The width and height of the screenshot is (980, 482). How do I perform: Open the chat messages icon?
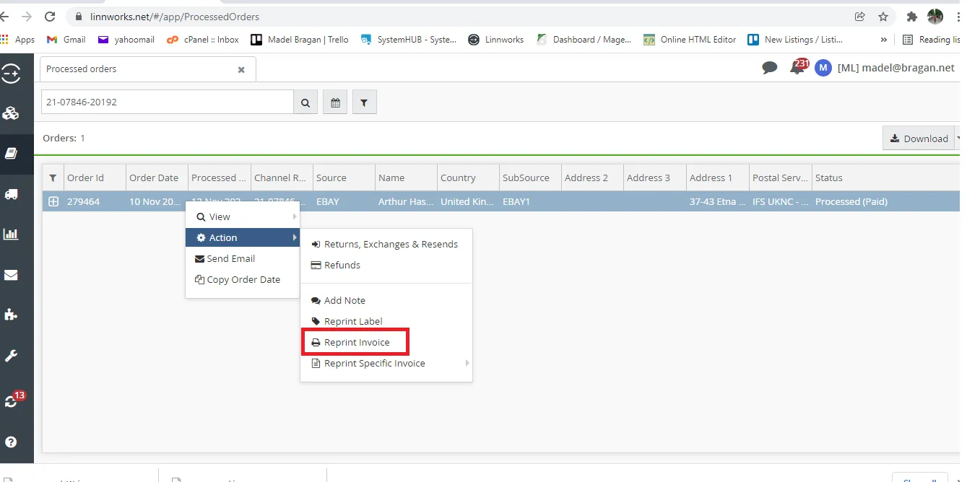(770, 68)
